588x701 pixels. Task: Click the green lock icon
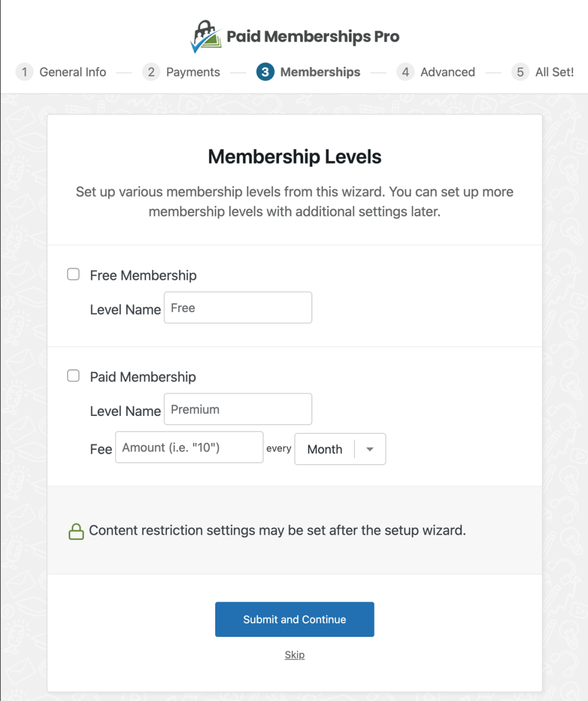[x=76, y=532]
